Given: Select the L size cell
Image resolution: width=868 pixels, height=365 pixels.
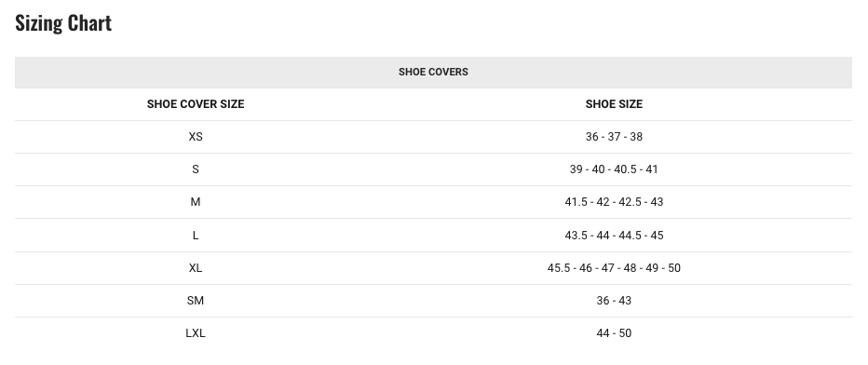Looking at the screenshot, I should pos(196,235).
